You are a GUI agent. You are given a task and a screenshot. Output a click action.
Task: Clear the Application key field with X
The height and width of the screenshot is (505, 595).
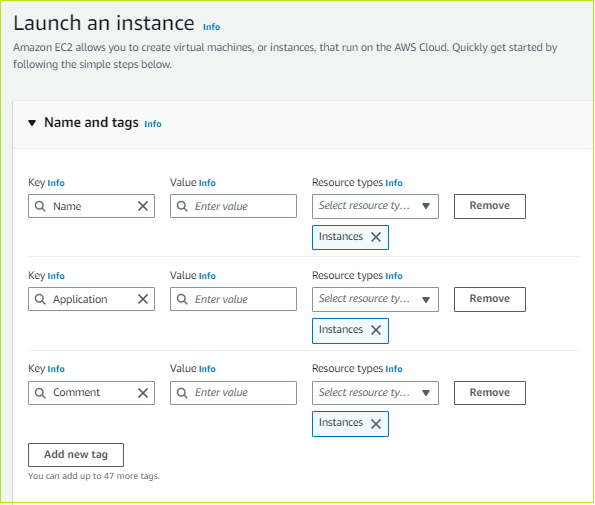(143, 299)
